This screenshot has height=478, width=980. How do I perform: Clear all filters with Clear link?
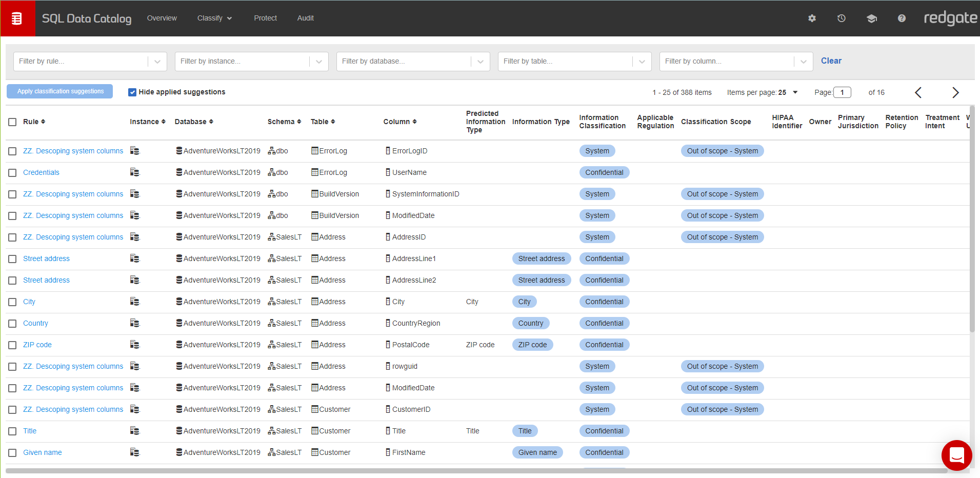click(x=831, y=61)
